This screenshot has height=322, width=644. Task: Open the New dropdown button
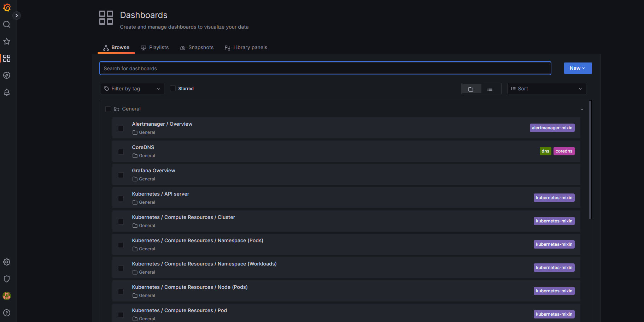[578, 68]
